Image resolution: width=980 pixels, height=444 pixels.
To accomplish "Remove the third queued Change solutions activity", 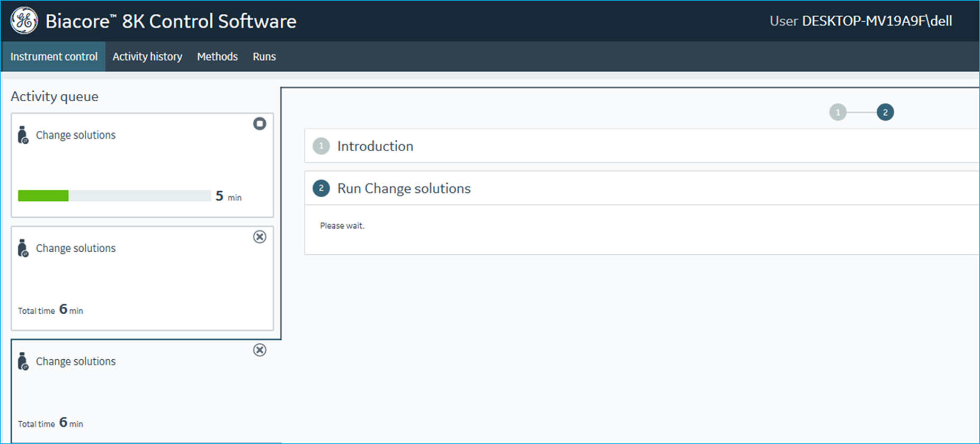I will tap(259, 350).
